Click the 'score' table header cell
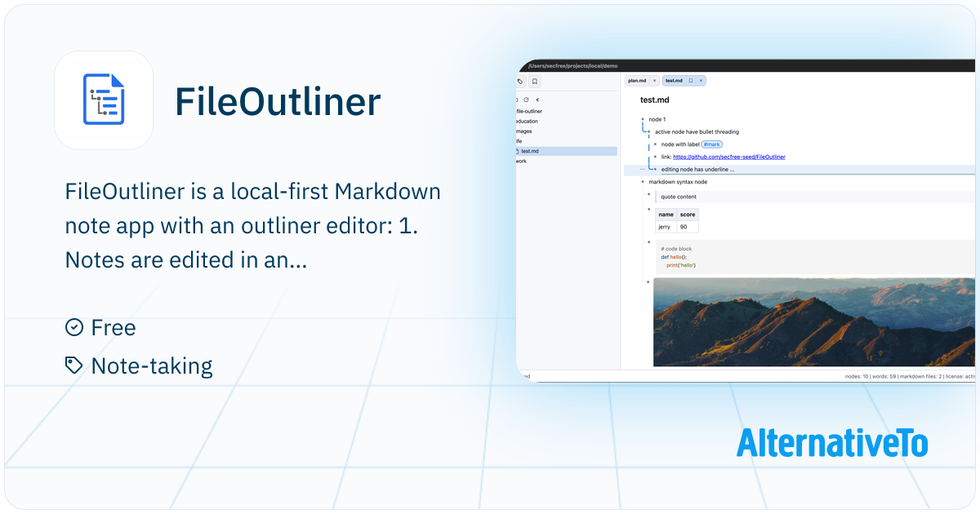Image resolution: width=980 pixels, height=514 pixels. (688, 215)
